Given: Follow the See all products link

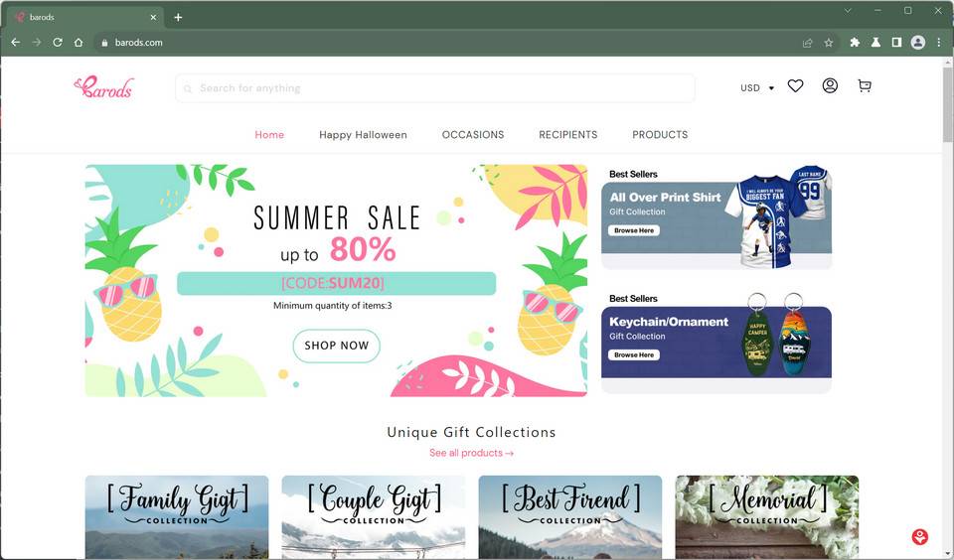Looking at the screenshot, I should [x=471, y=453].
